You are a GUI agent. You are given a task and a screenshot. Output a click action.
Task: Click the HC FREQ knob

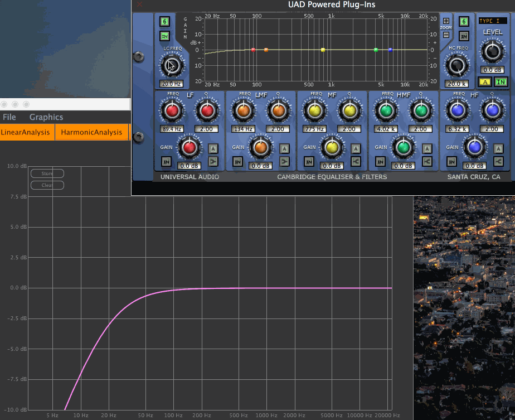[x=457, y=65]
